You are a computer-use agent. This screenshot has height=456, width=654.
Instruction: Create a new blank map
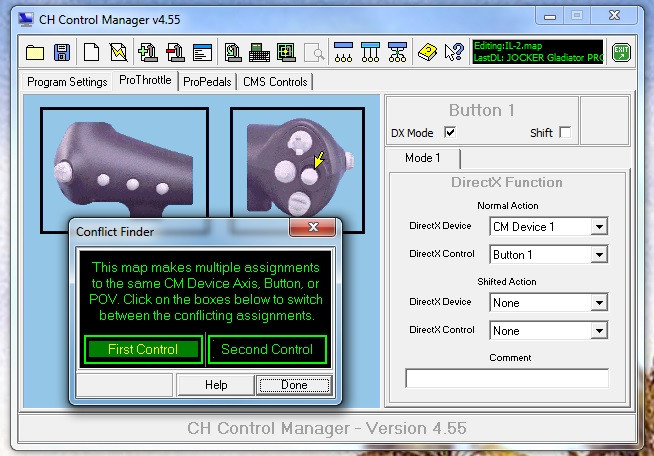[x=91, y=53]
